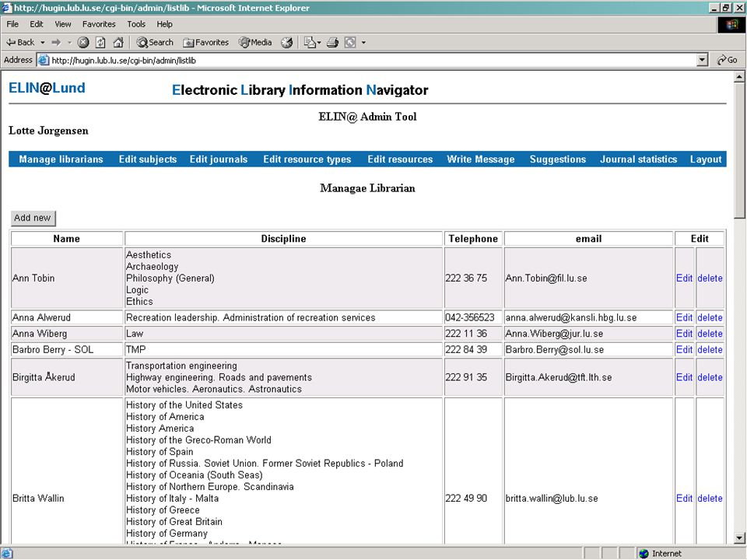The height and width of the screenshot is (560, 747).
Task: Edit the Anna Wiberg entry
Action: click(684, 334)
